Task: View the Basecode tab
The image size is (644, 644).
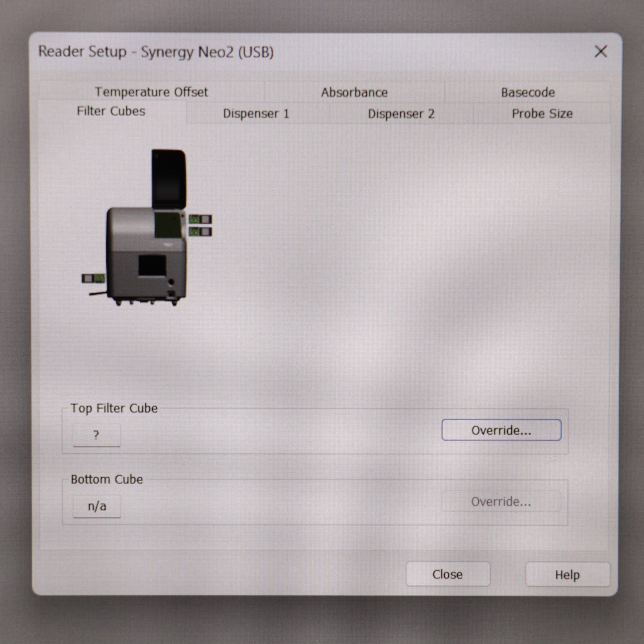Action: (528, 92)
